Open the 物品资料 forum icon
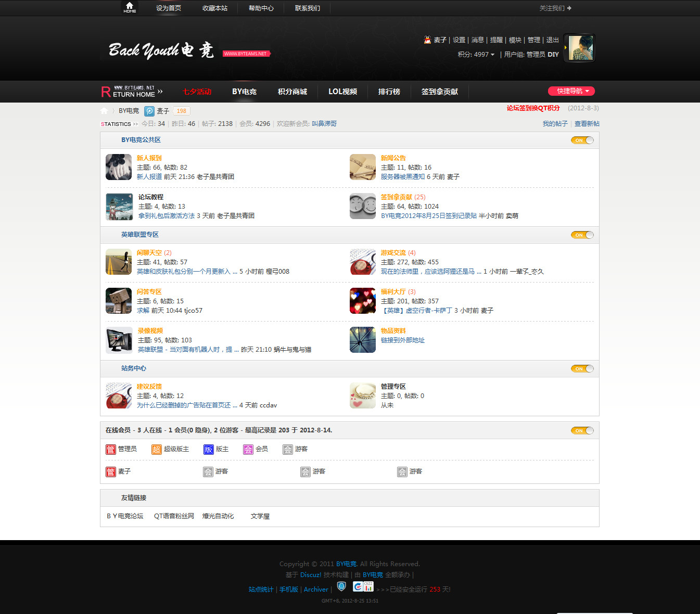This screenshot has height=614, width=700. coord(363,340)
